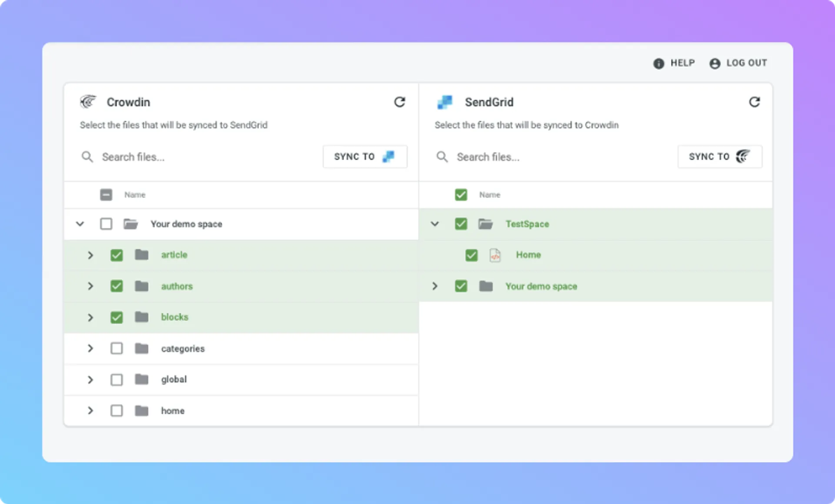
Task: Uncheck the article folder checkbox
Action: 117,255
